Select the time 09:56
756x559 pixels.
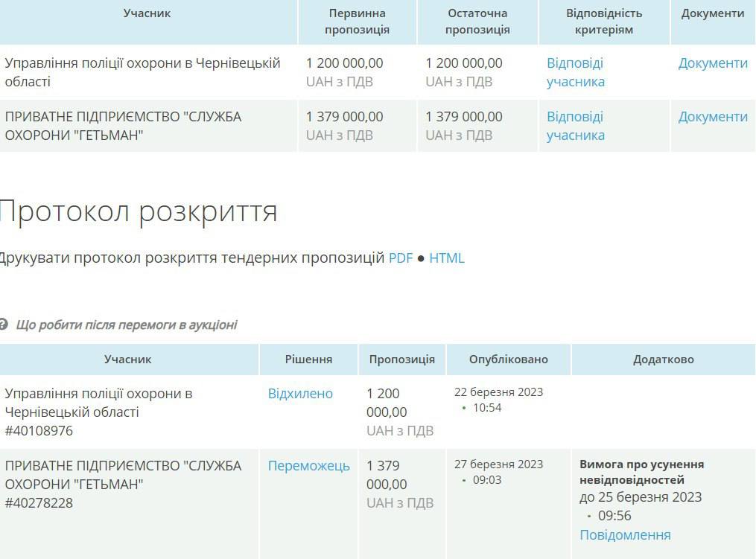point(614,516)
